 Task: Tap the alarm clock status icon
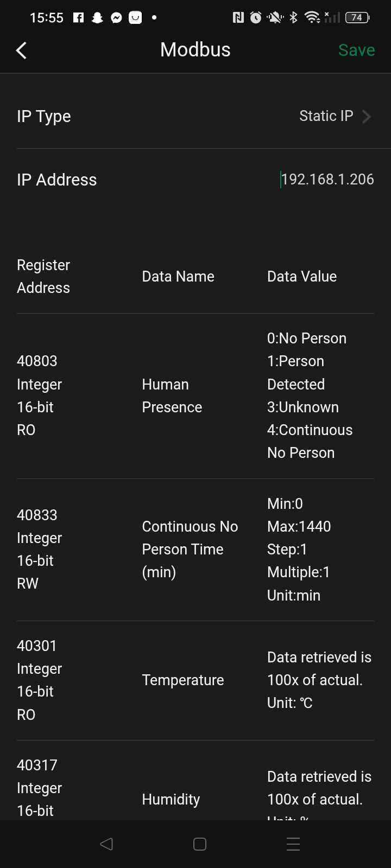point(256,18)
